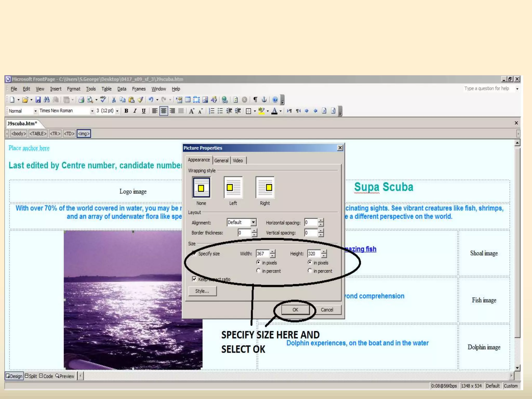Select width in percent radio button
The width and height of the screenshot is (532, 399).
pos(258,271)
